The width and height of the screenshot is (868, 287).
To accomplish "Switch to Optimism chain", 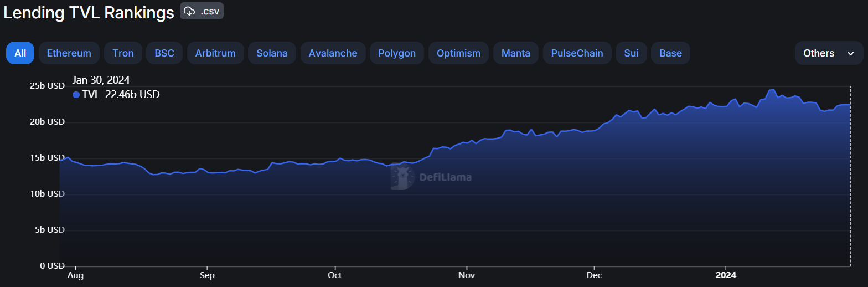I will tap(459, 53).
